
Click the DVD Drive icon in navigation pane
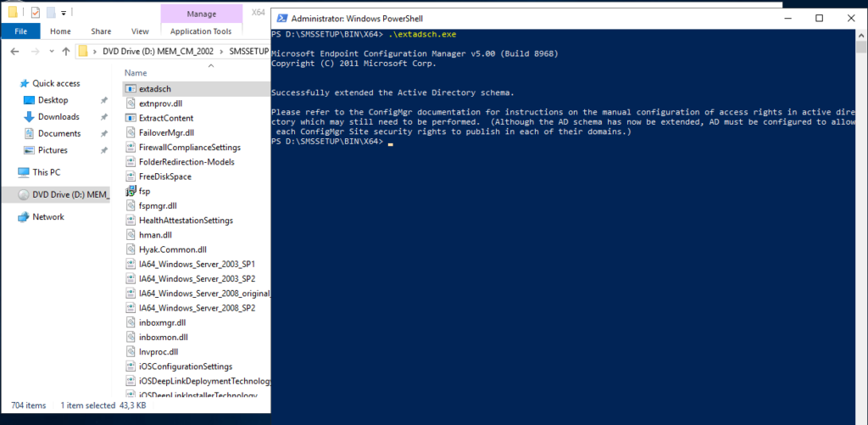pyautogui.click(x=24, y=194)
